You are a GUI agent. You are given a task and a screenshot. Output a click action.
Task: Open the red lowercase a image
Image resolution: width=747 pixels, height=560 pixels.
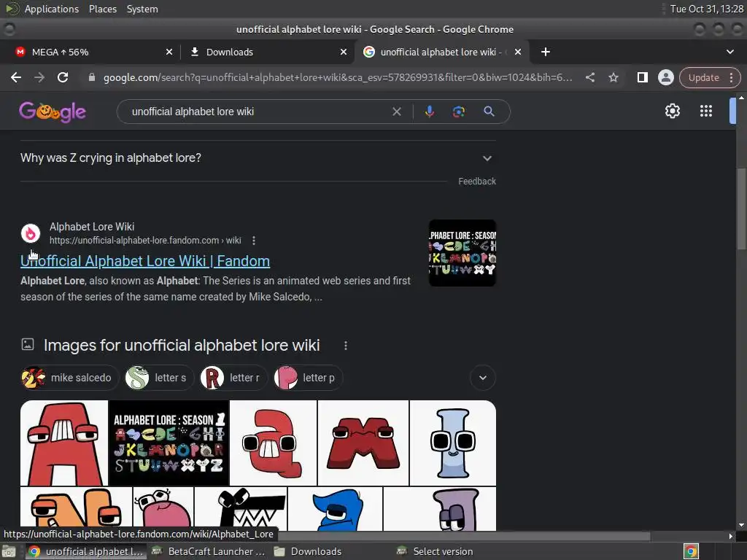click(274, 443)
